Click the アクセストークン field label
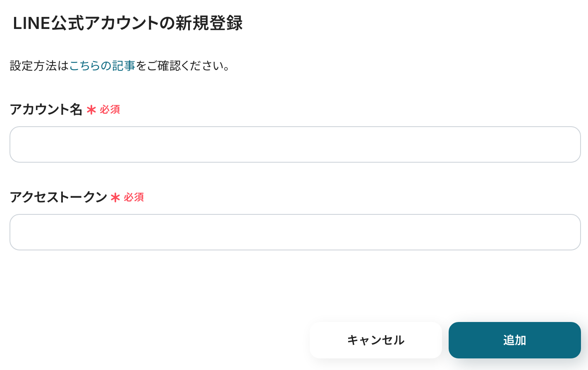Viewport: 588px width, 370px height. pyautogui.click(x=58, y=197)
